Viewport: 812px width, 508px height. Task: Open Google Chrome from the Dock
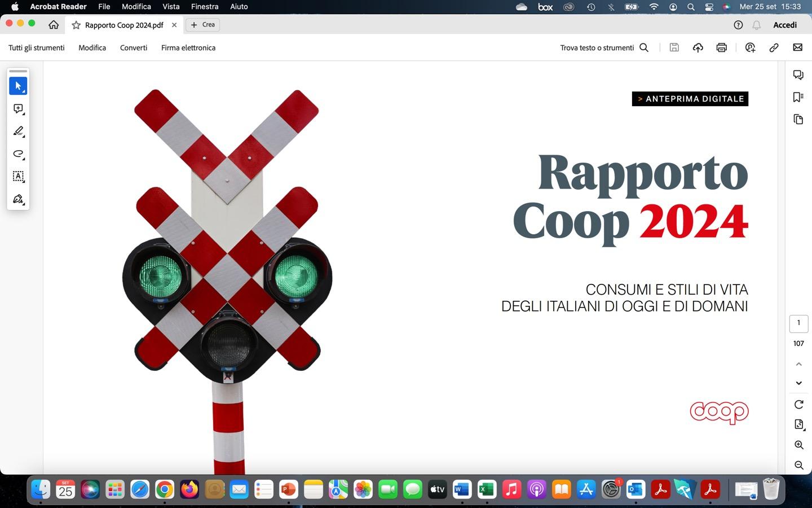click(165, 489)
